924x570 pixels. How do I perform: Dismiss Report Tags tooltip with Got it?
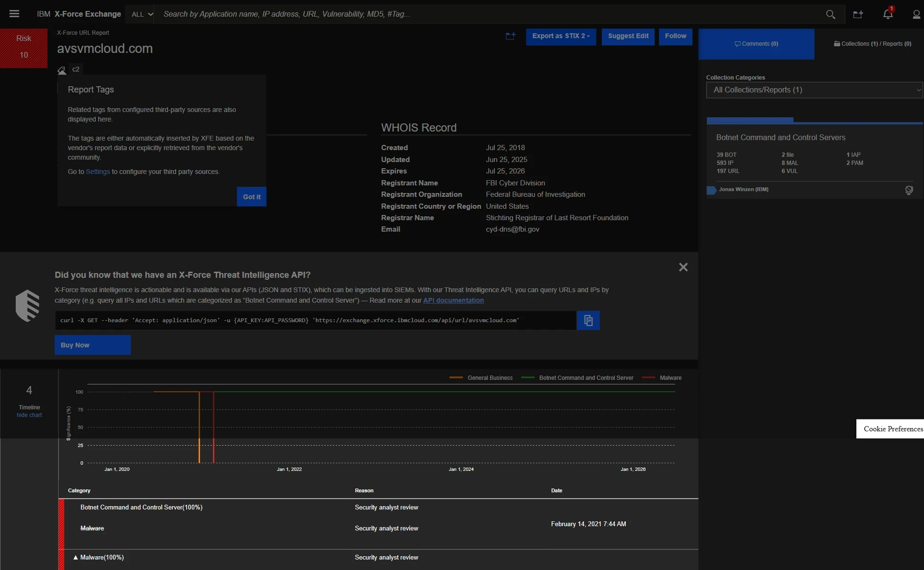pos(251,197)
